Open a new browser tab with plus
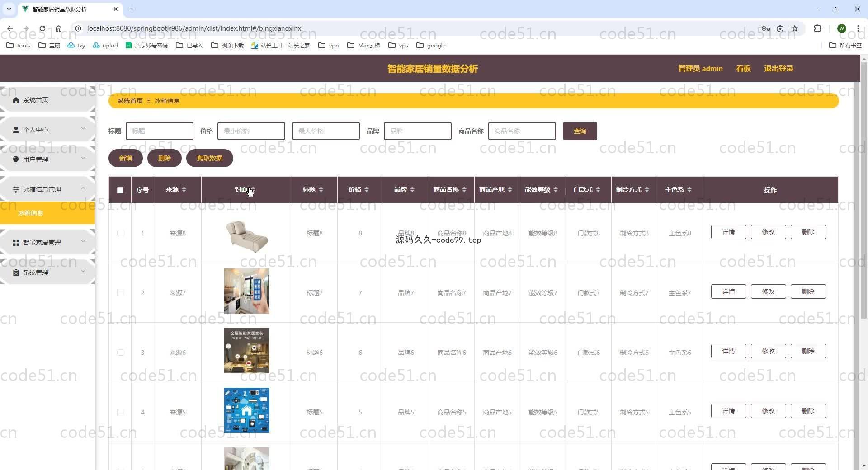 pos(132,9)
